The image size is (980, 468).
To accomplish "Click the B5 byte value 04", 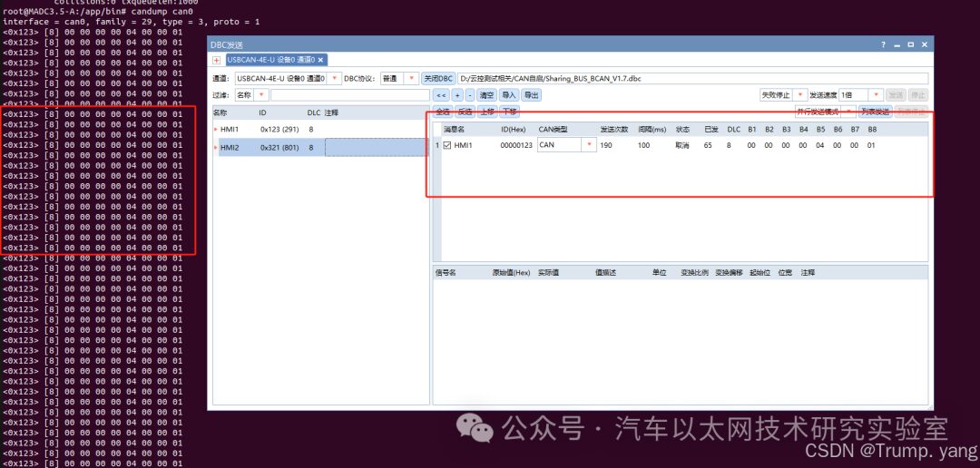I will [820, 145].
